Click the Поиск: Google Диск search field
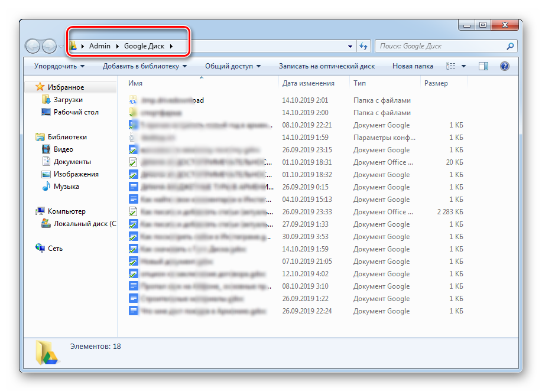Screen dimensions: 542x392 440,46
